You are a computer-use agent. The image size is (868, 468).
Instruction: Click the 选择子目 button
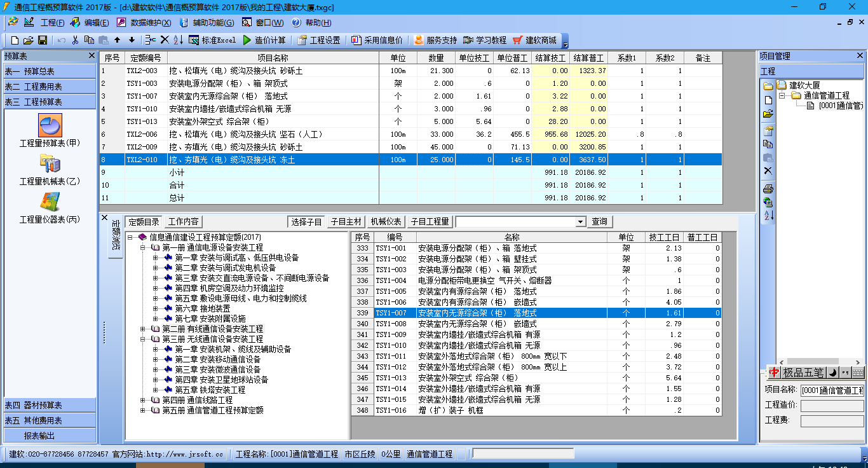[306, 221]
